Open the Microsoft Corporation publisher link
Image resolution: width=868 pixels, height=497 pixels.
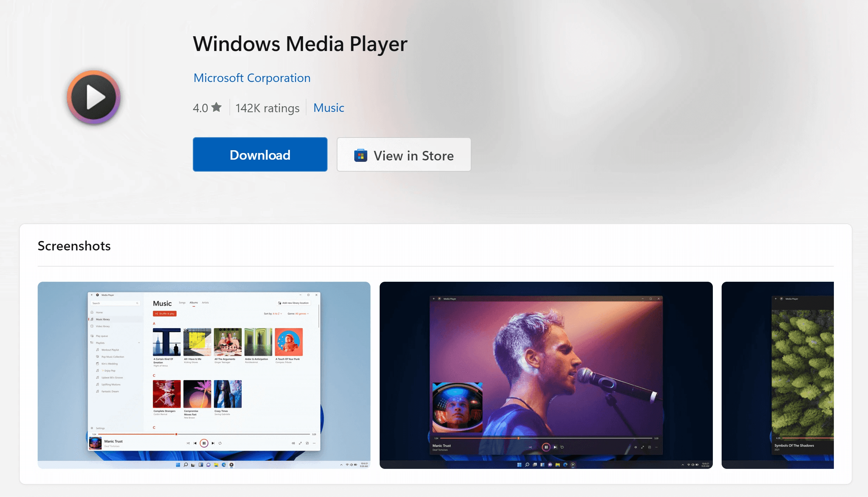pyautogui.click(x=252, y=78)
